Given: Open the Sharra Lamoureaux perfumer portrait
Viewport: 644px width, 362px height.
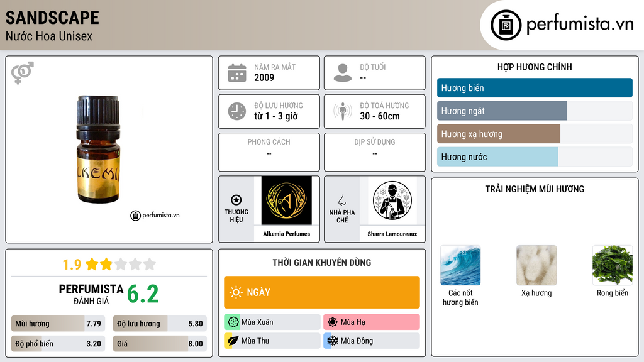Looking at the screenshot, I should 392,200.
